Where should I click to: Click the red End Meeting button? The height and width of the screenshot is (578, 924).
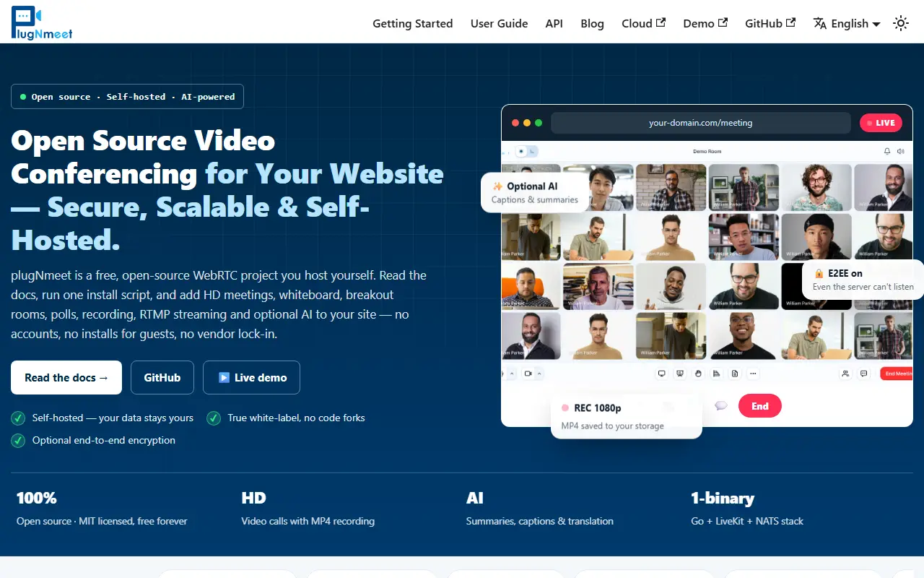click(897, 374)
